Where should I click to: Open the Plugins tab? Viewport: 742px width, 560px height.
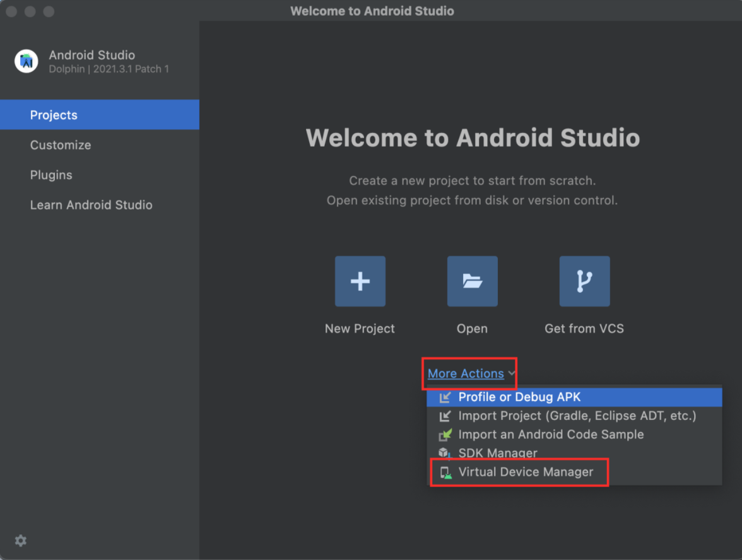(x=100, y=175)
